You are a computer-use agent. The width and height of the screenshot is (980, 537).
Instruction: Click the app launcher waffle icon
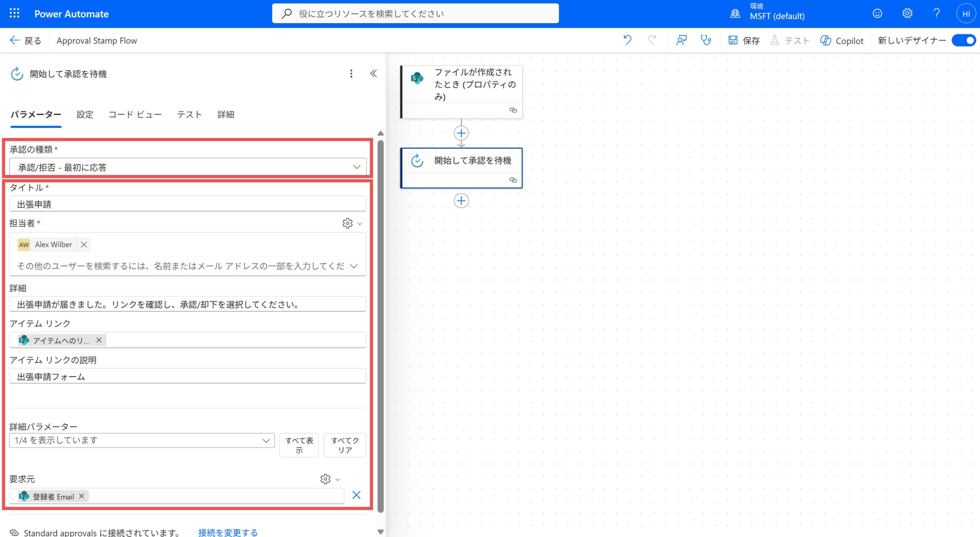point(14,13)
